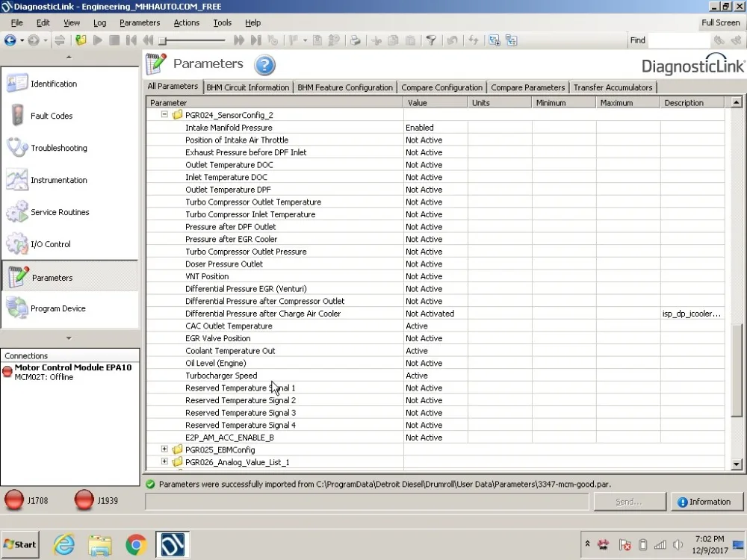Open the I/O Control panel

pos(50,244)
